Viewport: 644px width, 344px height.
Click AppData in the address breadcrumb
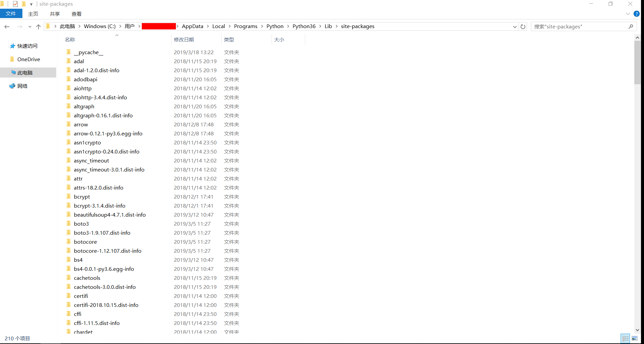[x=193, y=26]
